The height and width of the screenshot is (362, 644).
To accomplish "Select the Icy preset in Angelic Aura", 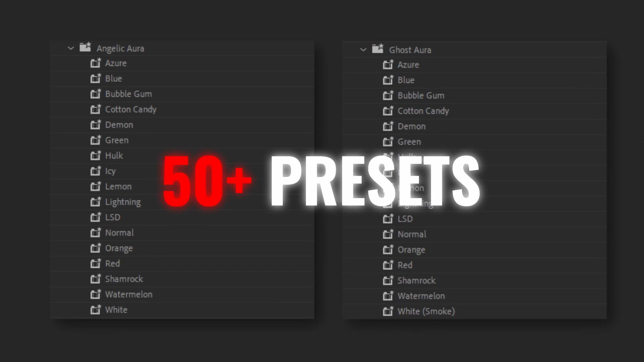I will point(110,171).
